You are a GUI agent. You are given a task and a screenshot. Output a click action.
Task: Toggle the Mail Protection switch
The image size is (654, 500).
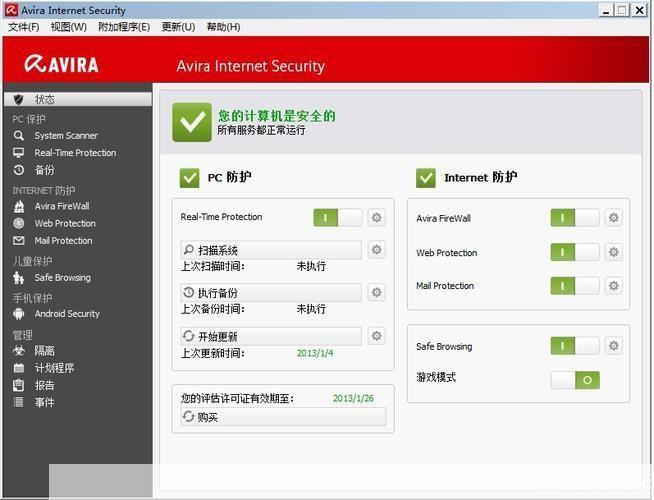tap(575, 286)
